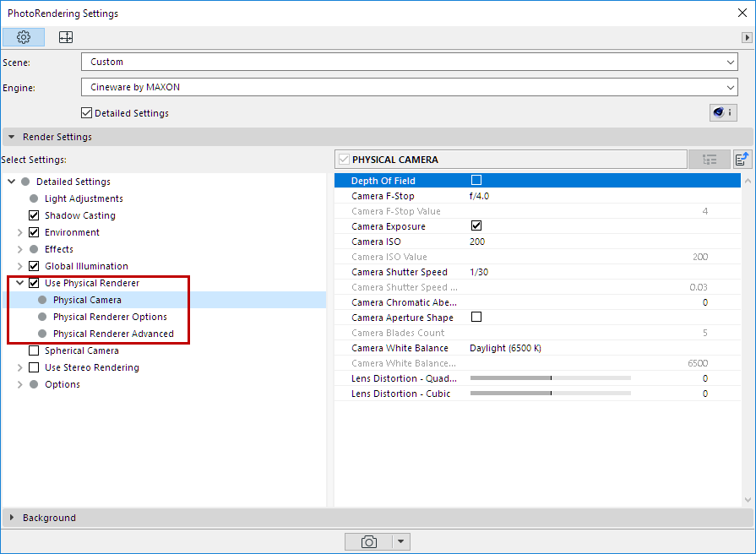The width and height of the screenshot is (756, 554).
Task: Select Physical Renderer Options
Action: pos(110,317)
